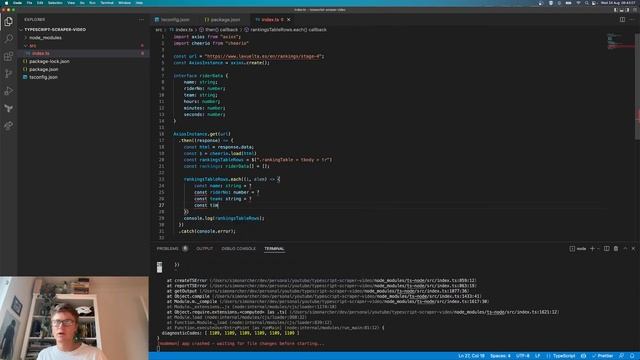This screenshot has height=360, width=640.
Task: Click the sixth activity bar icon below Run and Debug
Action: click(9, 109)
